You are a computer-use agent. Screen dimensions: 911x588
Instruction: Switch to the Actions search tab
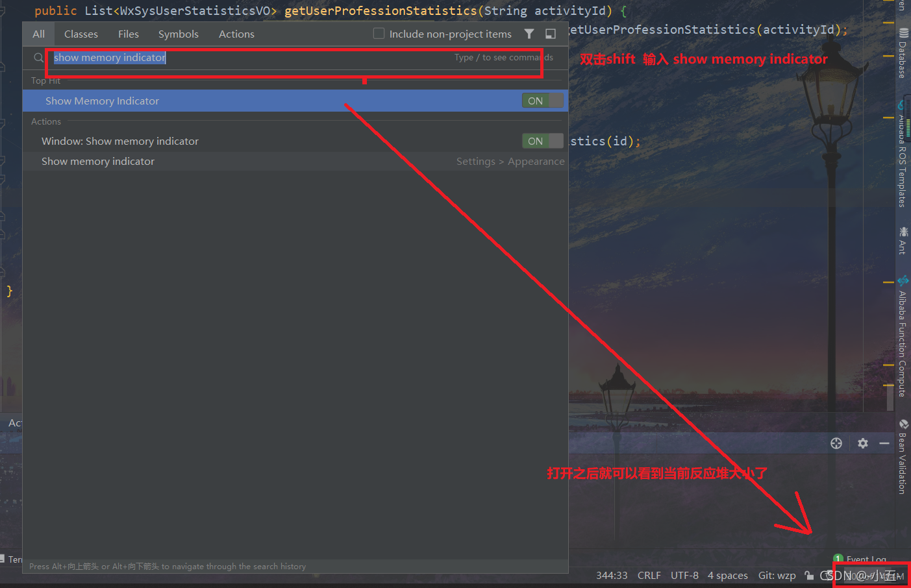click(x=236, y=34)
